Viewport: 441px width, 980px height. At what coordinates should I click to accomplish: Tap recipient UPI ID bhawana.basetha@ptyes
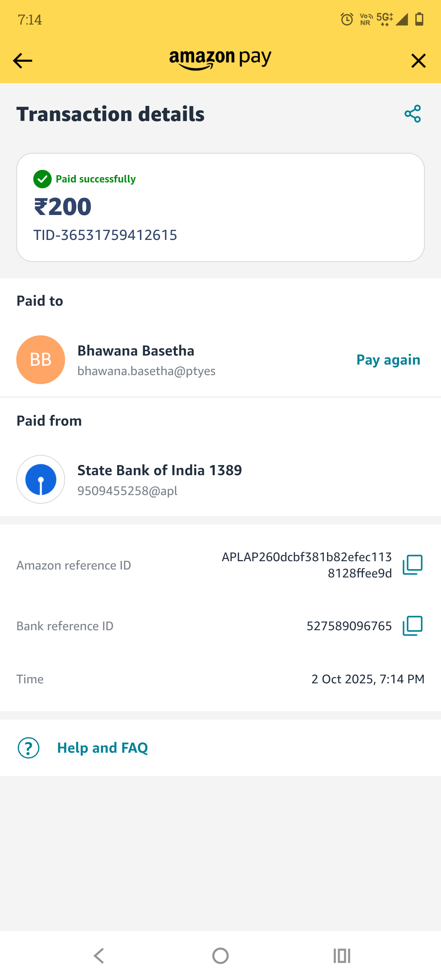click(146, 371)
